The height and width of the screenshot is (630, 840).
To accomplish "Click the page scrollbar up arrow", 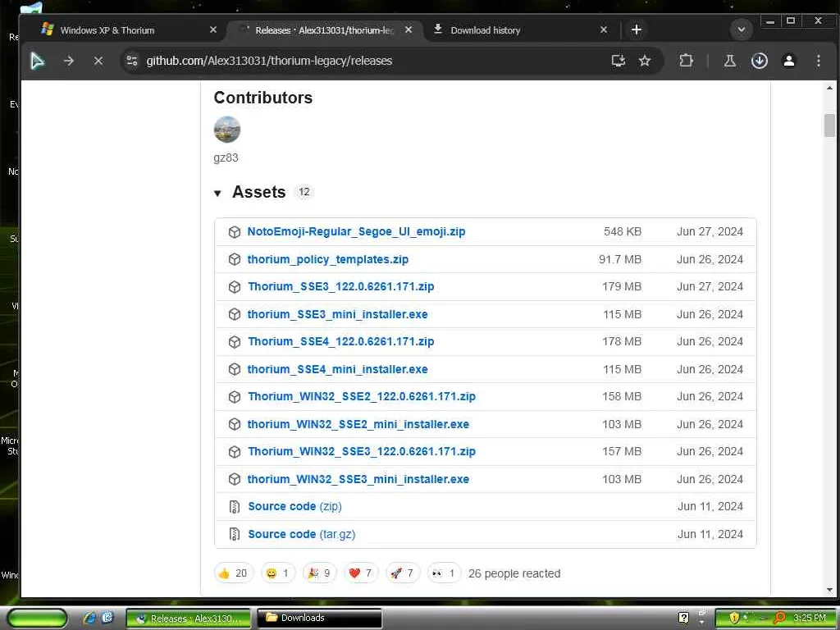I will pyautogui.click(x=829, y=88).
